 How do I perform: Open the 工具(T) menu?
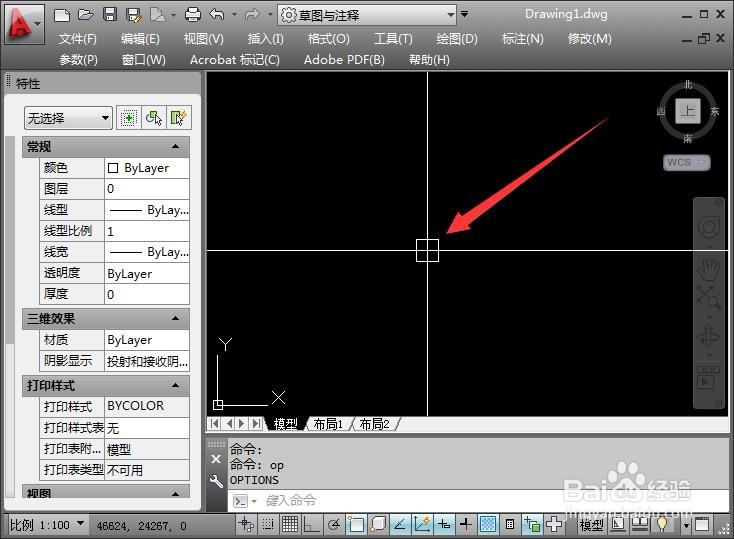click(393, 39)
